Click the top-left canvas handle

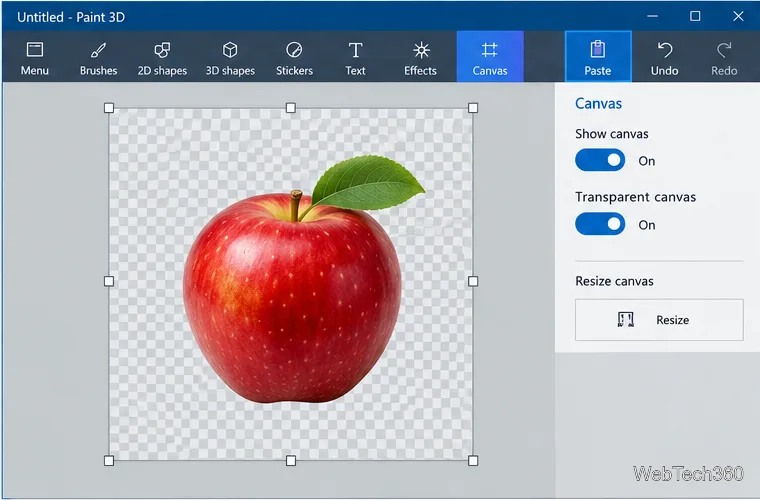point(109,108)
